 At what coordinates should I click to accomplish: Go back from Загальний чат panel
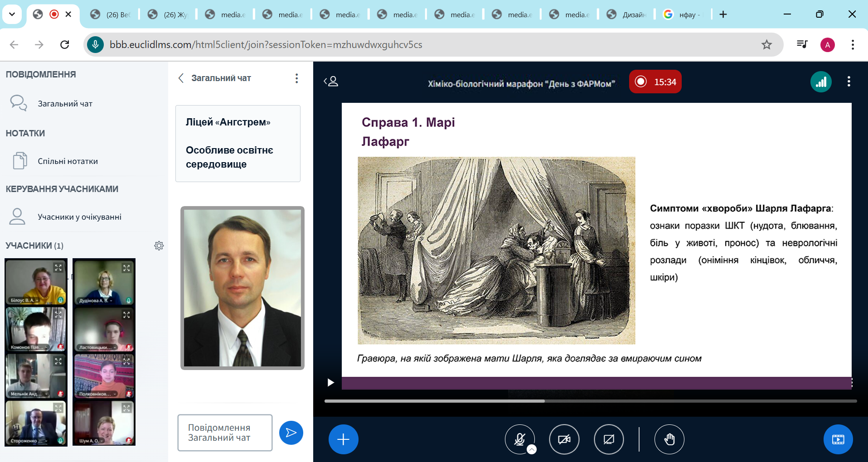[x=181, y=78]
